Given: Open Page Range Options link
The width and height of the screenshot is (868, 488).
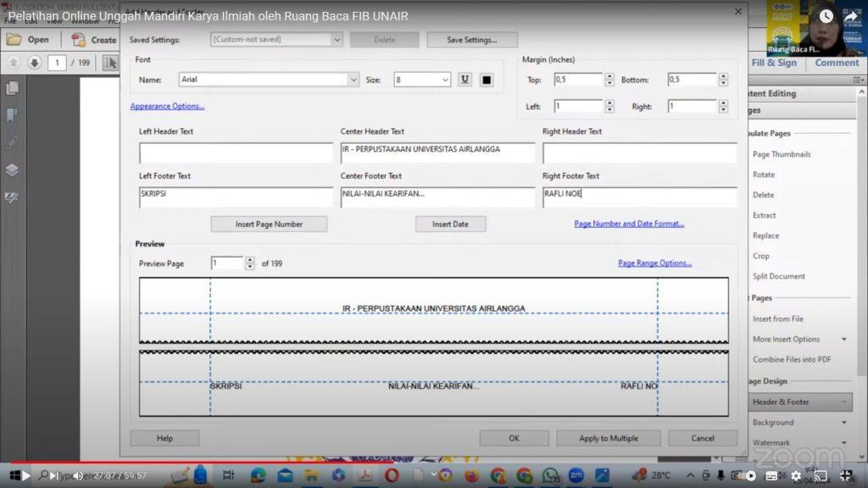Looking at the screenshot, I should tap(655, 263).
